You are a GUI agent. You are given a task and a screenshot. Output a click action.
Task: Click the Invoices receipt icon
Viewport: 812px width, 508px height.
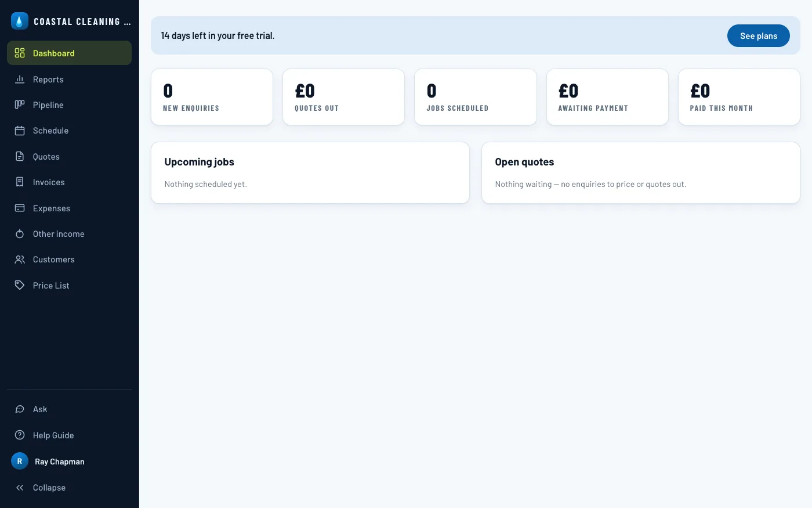pyautogui.click(x=20, y=182)
